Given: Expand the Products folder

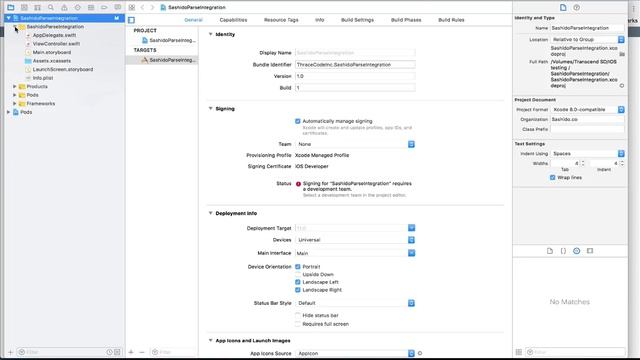Looking at the screenshot, I should click(x=15, y=87).
